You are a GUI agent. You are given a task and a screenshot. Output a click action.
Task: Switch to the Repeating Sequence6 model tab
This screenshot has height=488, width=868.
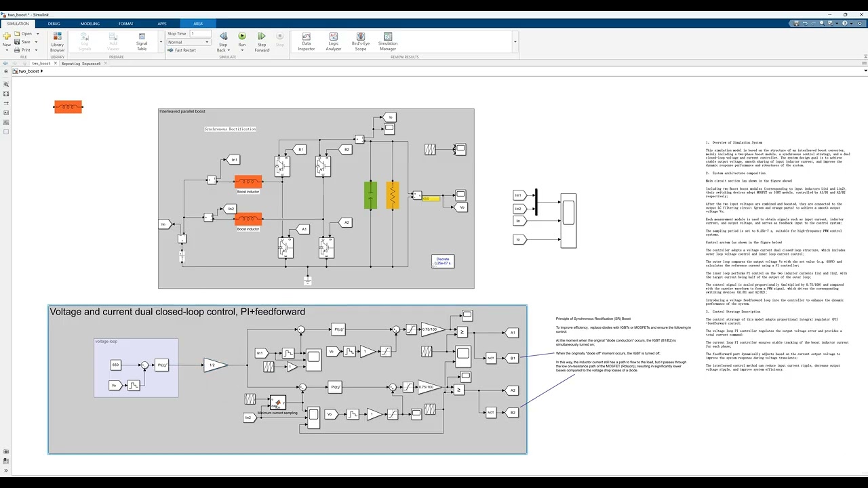pyautogui.click(x=81, y=64)
